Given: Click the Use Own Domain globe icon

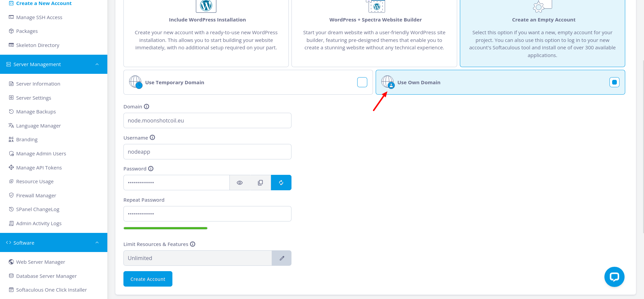Looking at the screenshot, I should [388, 82].
